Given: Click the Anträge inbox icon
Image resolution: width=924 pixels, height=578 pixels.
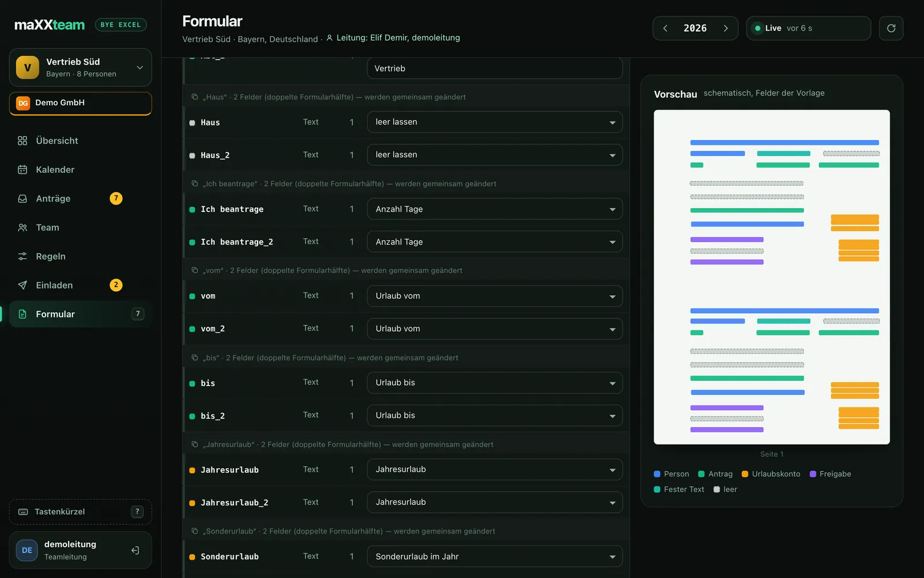Looking at the screenshot, I should tap(23, 198).
